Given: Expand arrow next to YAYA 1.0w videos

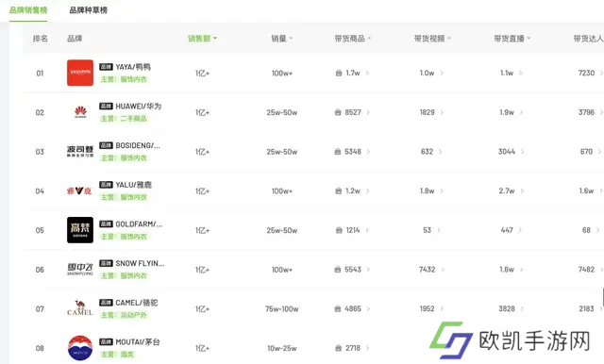Looking at the screenshot, I should (442, 73).
